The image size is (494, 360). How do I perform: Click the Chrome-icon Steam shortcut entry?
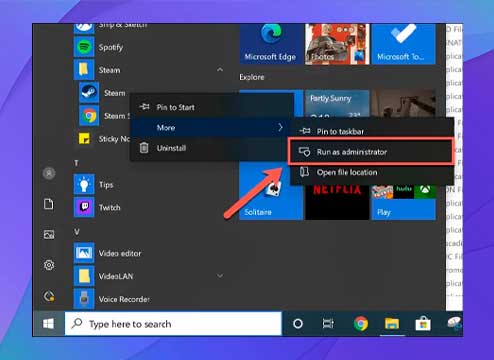click(x=89, y=115)
